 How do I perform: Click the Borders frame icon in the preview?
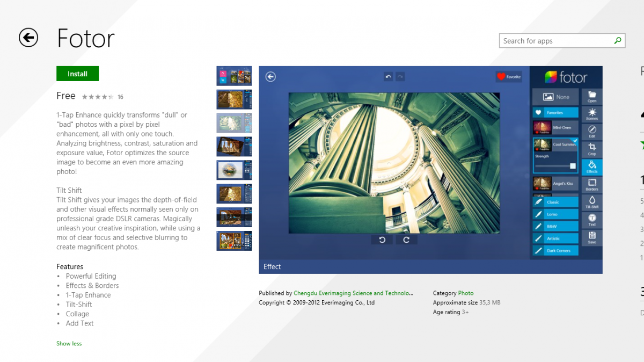coord(592,185)
